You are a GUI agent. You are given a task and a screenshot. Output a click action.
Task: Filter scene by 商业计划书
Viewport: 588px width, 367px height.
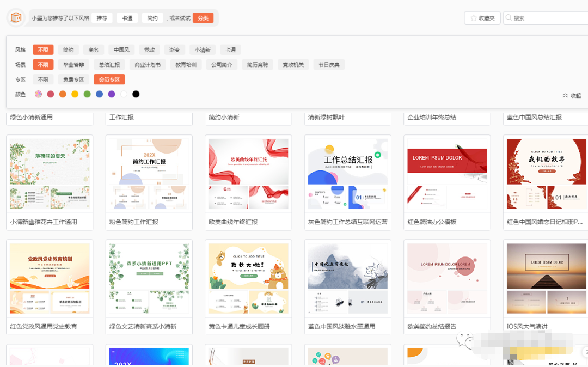148,64
